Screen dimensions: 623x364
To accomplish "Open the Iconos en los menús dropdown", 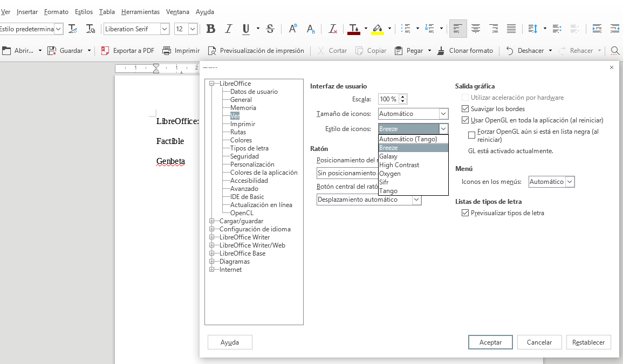I will tap(569, 182).
